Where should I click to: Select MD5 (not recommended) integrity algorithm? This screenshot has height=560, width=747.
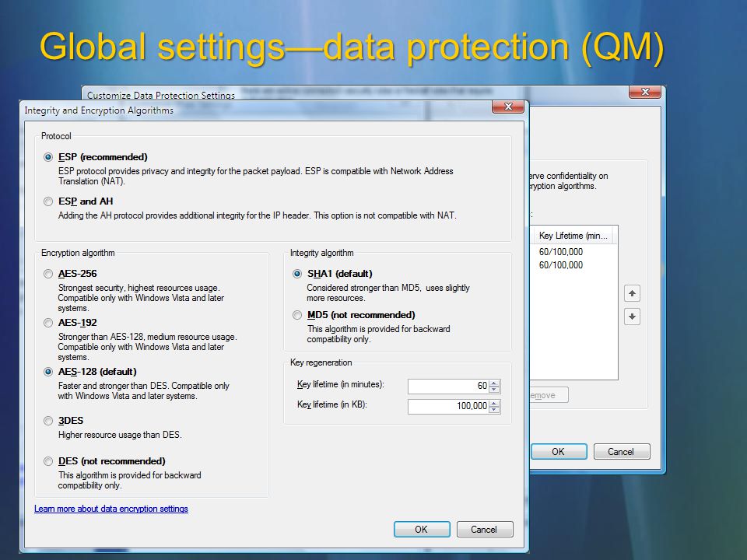297,315
